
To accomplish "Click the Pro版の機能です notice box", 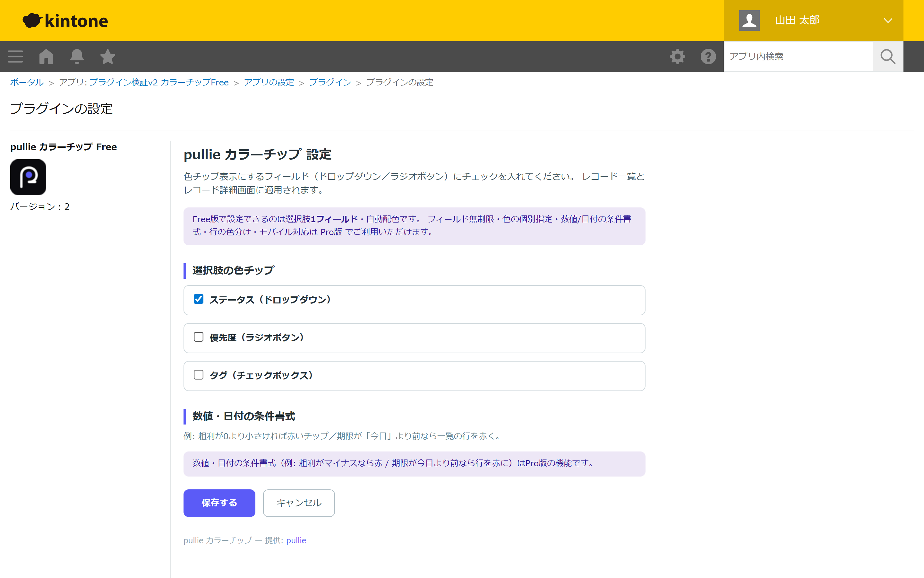I will (x=414, y=464).
